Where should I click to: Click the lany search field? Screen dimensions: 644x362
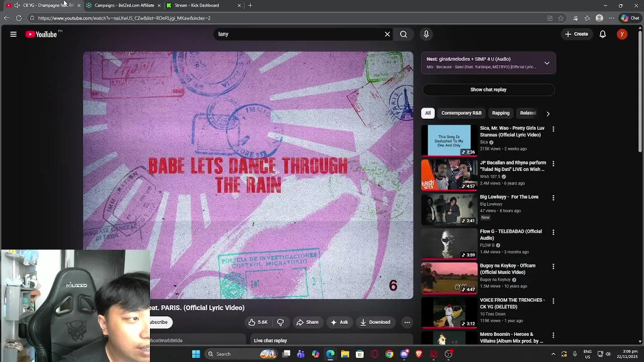tap(299, 34)
